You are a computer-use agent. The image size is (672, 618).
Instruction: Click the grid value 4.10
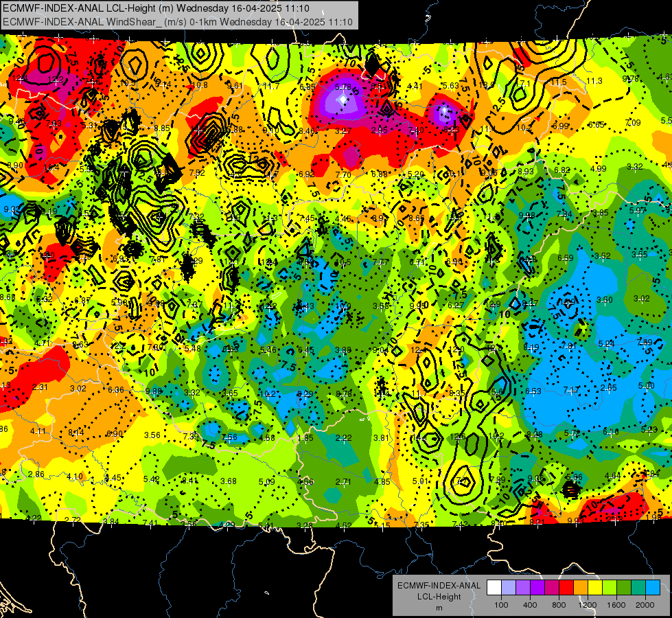click(x=75, y=477)
